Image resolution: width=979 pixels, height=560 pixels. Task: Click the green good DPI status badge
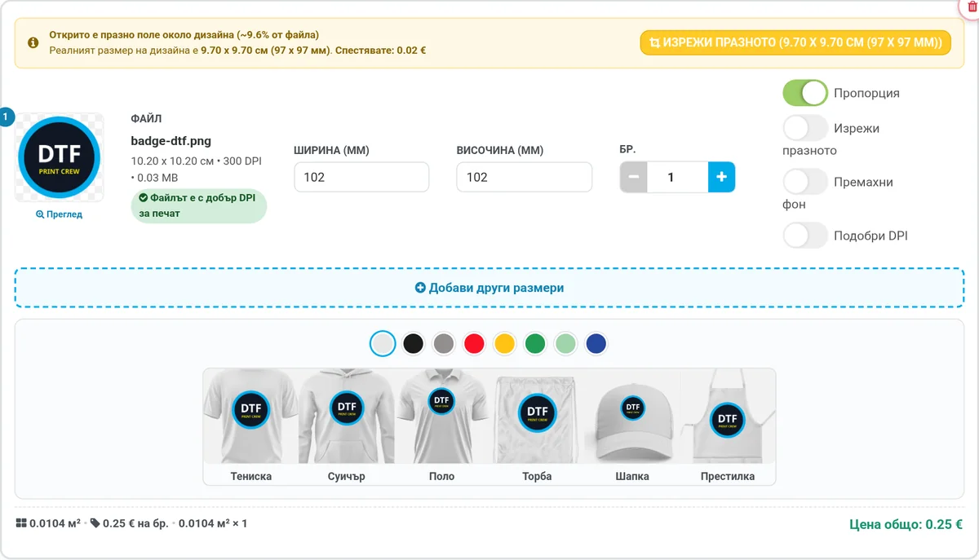click(198, 205)
